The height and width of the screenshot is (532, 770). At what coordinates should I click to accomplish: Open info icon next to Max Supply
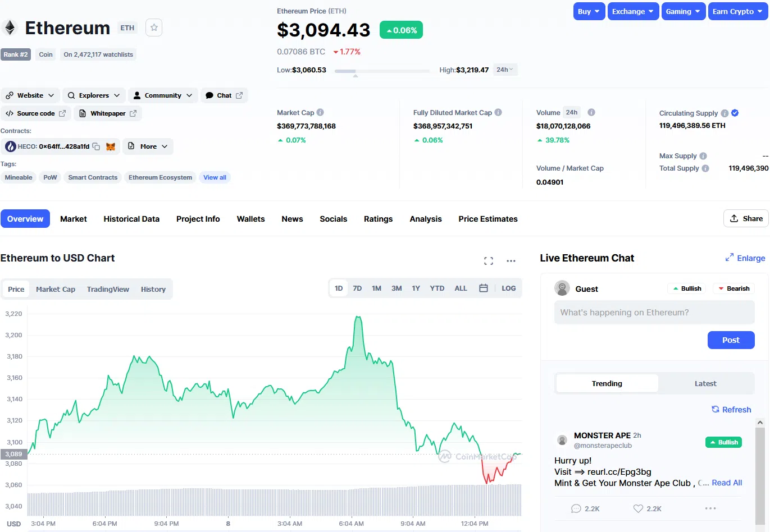click(x=703, y=156)
